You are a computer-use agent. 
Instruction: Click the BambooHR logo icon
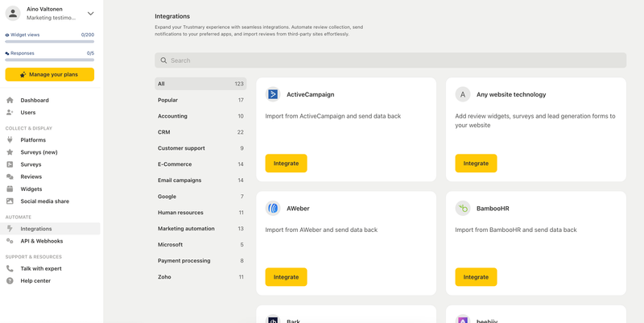coord(463,209)
